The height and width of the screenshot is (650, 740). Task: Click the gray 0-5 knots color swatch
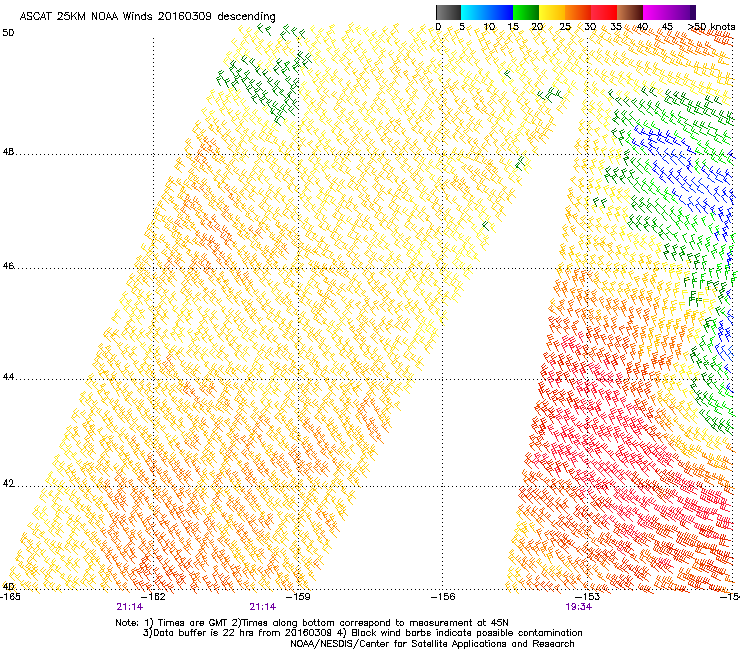(448, 12)
